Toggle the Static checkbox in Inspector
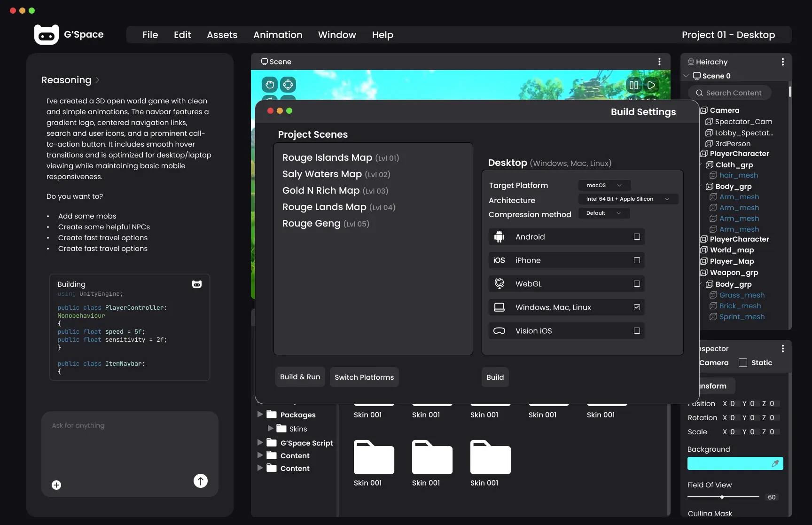 point(743,363)
